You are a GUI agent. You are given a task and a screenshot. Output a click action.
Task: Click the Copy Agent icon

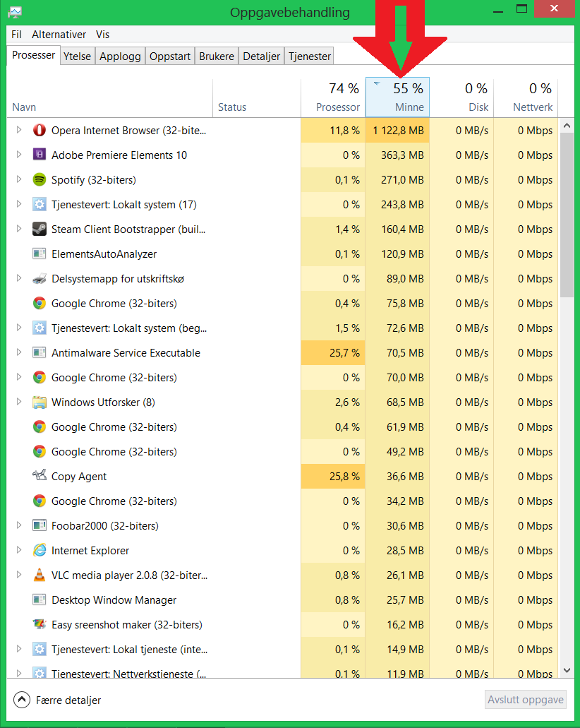click(40, 475)
